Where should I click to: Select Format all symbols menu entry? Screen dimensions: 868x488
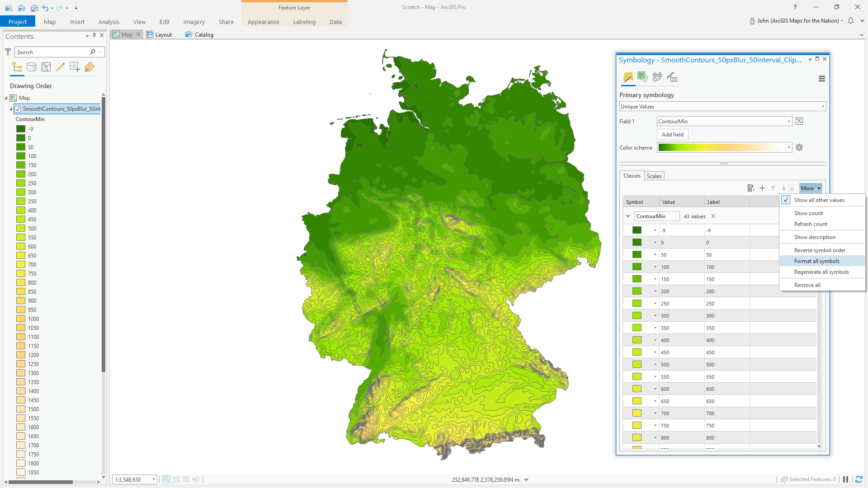pyautogui.click(x=816, y=261)
